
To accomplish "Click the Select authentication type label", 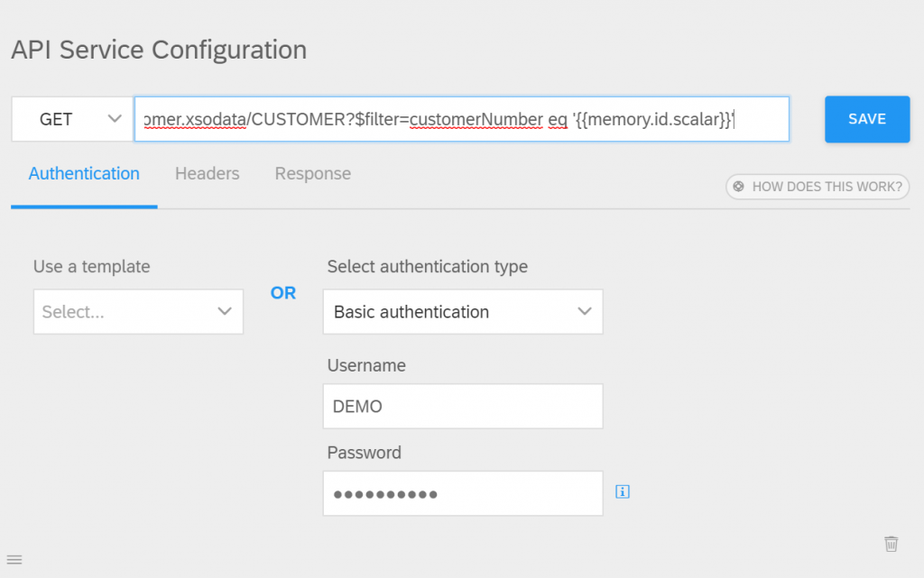I will [427, 267].
